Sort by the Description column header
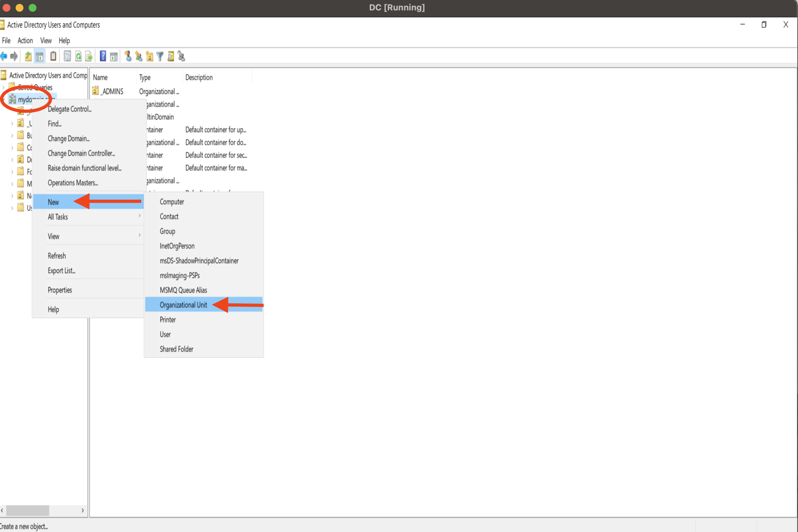 coord(217,77)
